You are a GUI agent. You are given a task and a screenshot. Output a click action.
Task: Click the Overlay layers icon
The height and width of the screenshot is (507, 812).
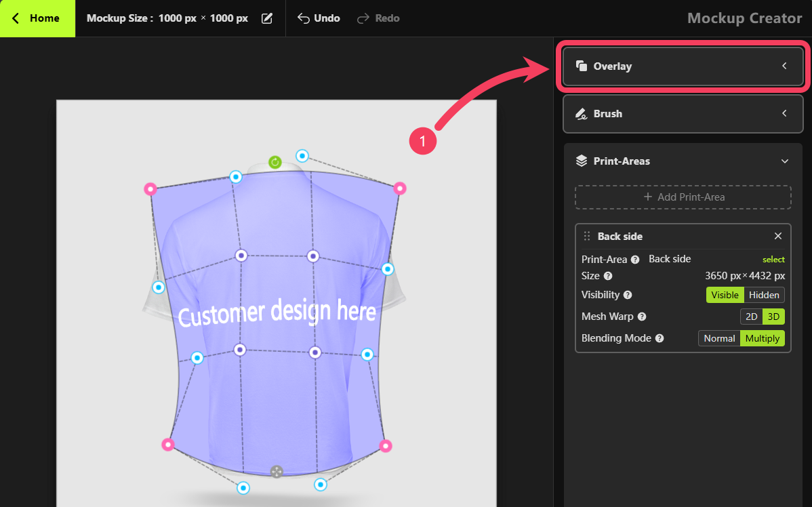pyautogui.click(x=582, y=66)
